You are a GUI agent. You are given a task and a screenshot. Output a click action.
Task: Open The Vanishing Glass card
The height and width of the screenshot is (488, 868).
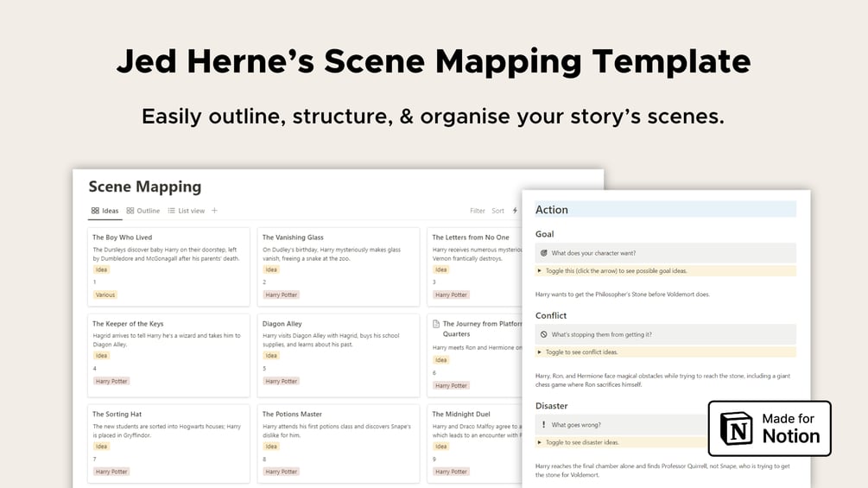(x=293, y=238)
